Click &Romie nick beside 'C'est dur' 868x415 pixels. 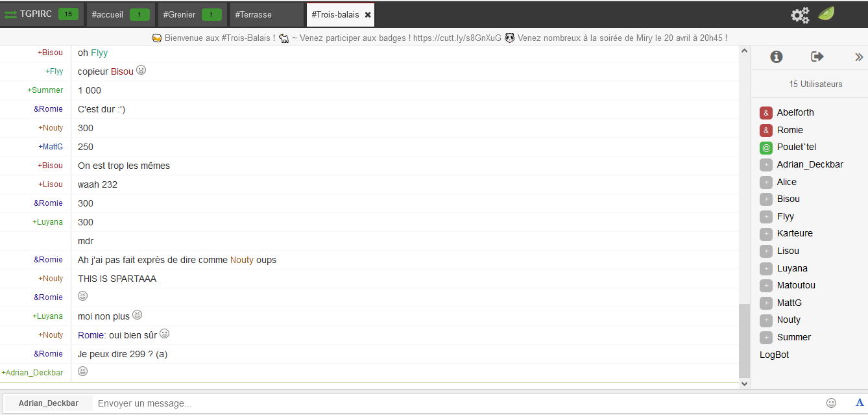click(49, 109)
